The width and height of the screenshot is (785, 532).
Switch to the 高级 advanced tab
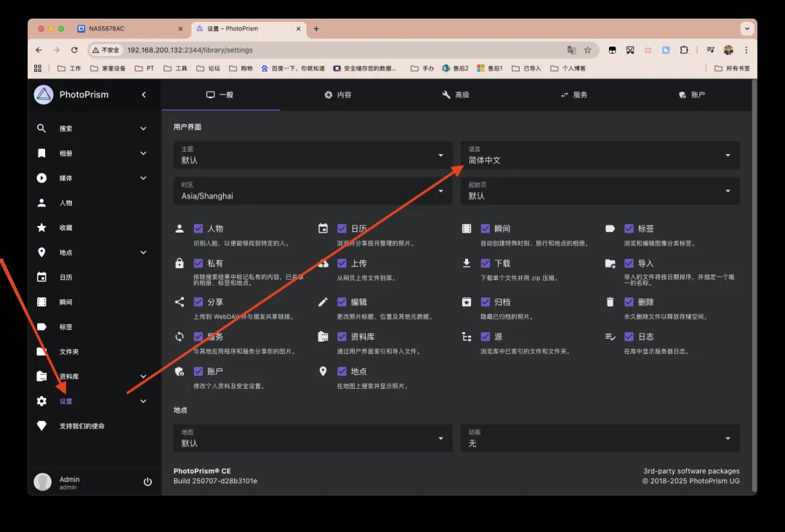tap(455, 94)
